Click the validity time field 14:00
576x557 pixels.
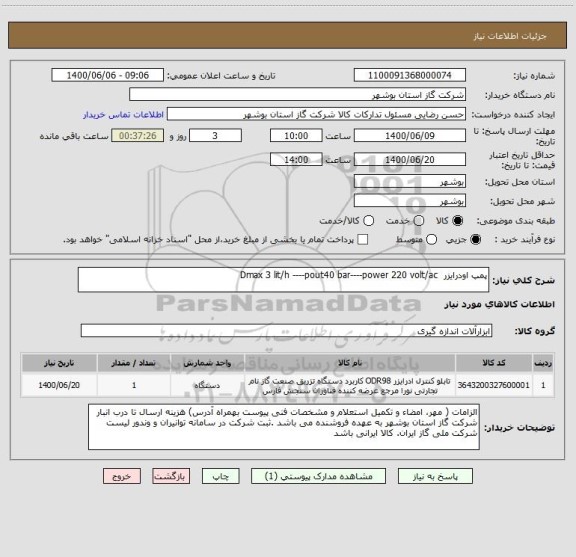[x=296, y=159]
